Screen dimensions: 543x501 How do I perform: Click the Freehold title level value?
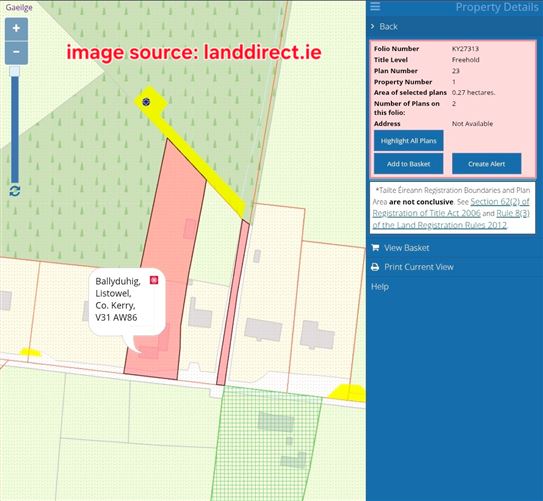coord(466,60)
